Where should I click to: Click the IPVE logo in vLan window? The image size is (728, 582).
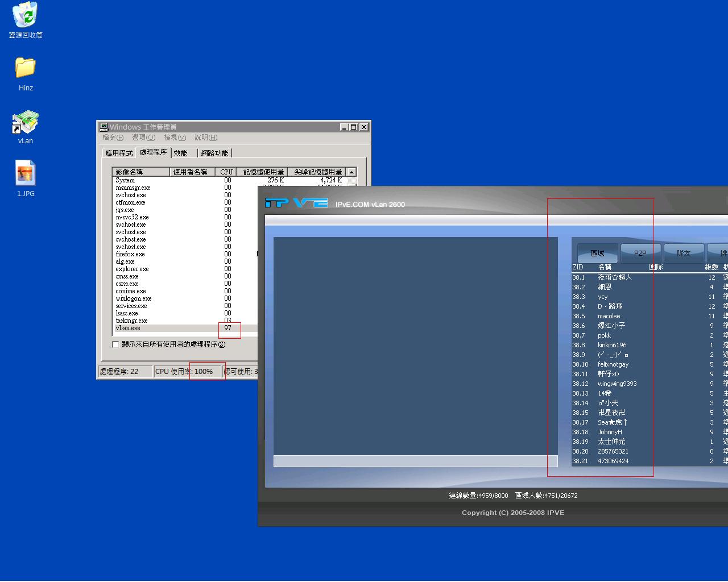click(x=296, y=203)
